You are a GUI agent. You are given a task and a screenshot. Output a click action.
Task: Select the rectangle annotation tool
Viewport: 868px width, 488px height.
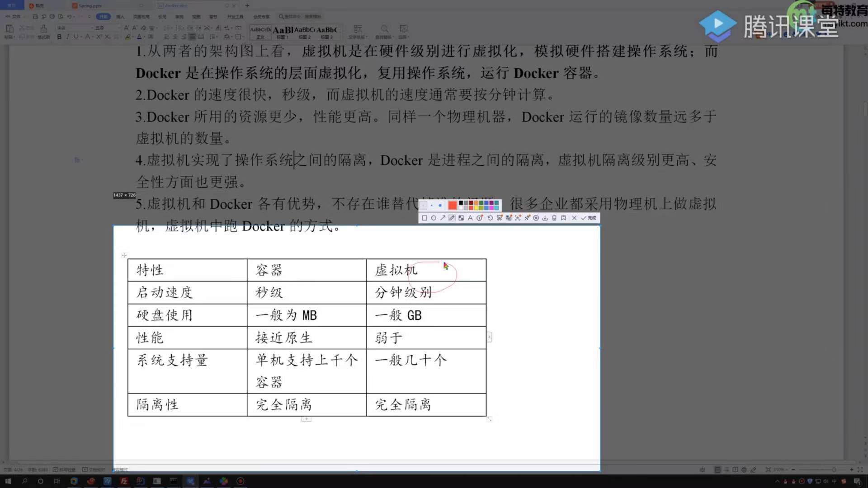pos(425,218)
